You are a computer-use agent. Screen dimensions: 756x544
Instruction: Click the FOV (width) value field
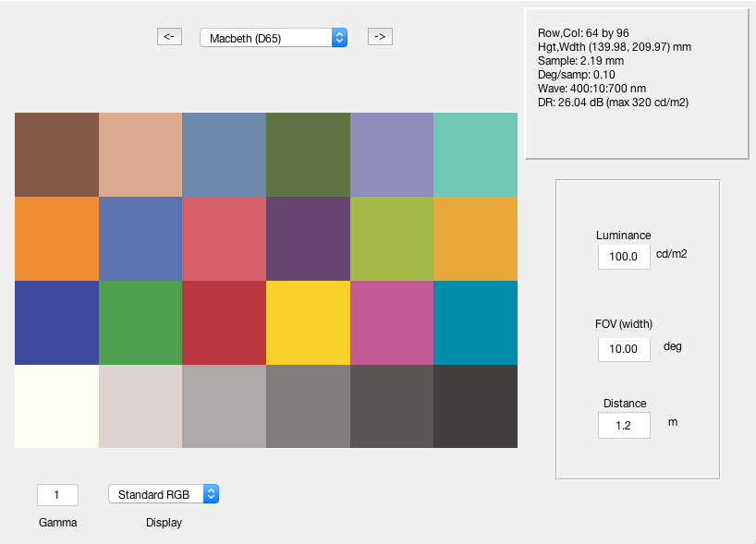point(624,349)
